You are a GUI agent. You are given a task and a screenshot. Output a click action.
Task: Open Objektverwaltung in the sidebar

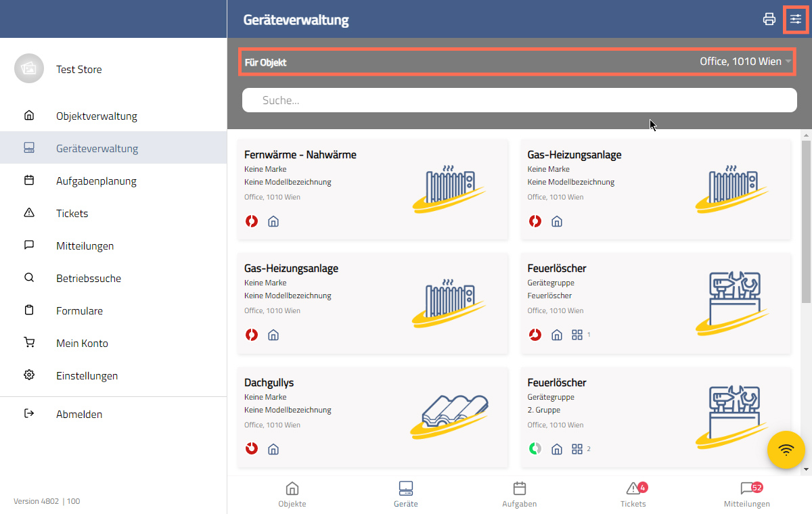tap(96, 116)
